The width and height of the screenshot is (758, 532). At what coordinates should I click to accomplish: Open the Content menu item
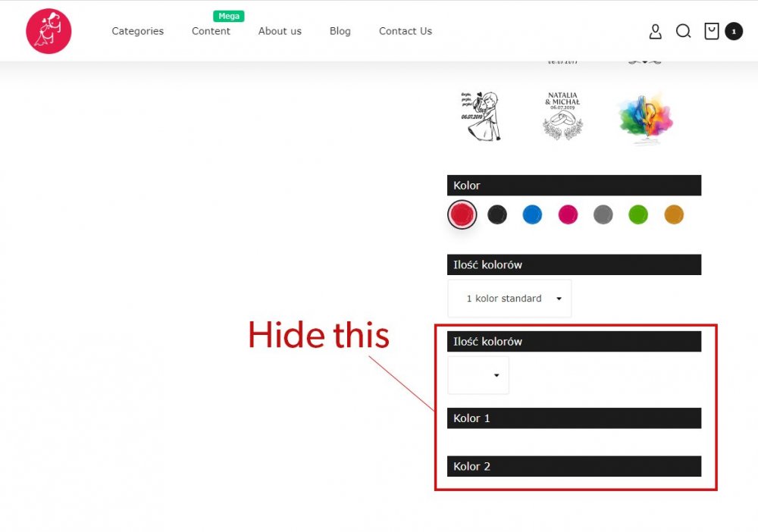pos(211,31)
